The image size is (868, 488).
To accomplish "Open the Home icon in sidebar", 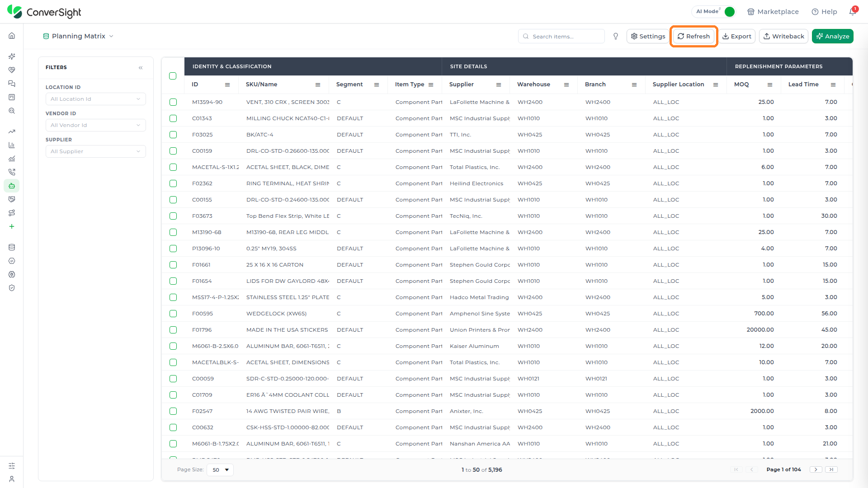I will pyautogui.click(x=12, y=36).
